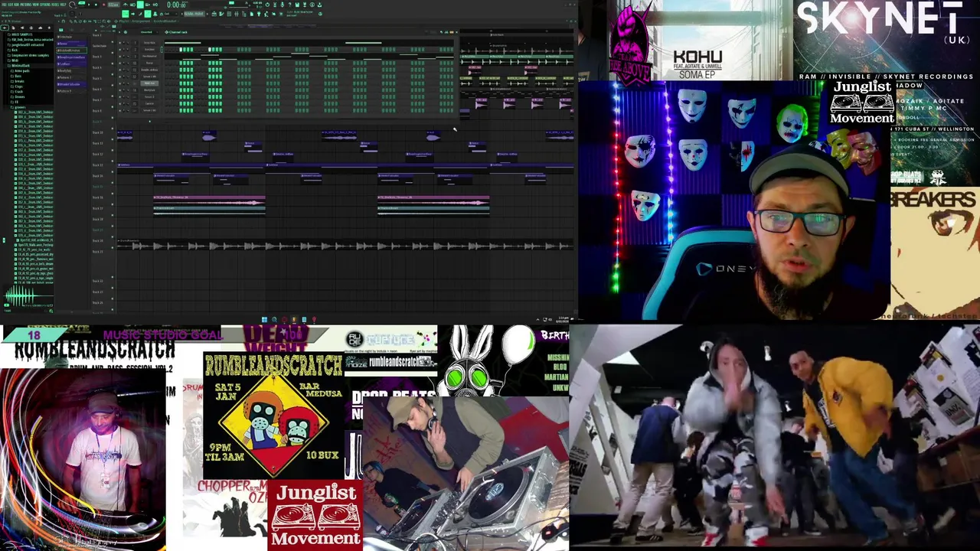Viewport: 980px width, 551px height.
Task: Open the Atmo pads subfolder
Action: tap(21, 71)
